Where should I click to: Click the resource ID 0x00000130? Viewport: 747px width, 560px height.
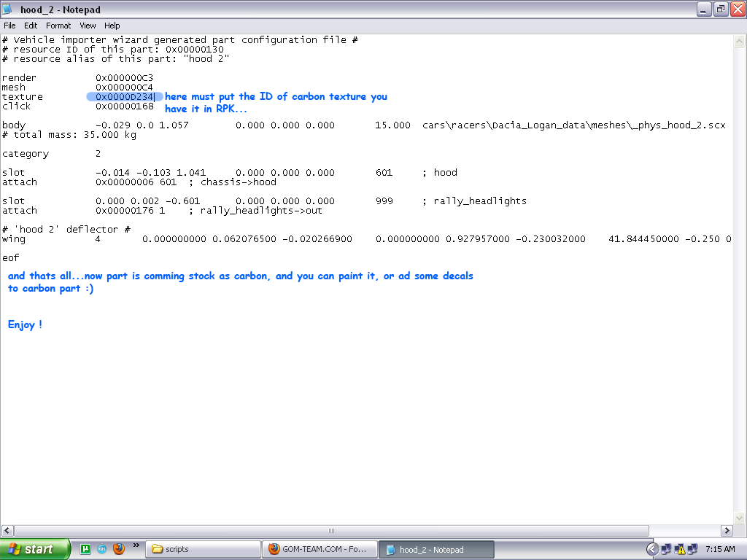coord(194,49)
